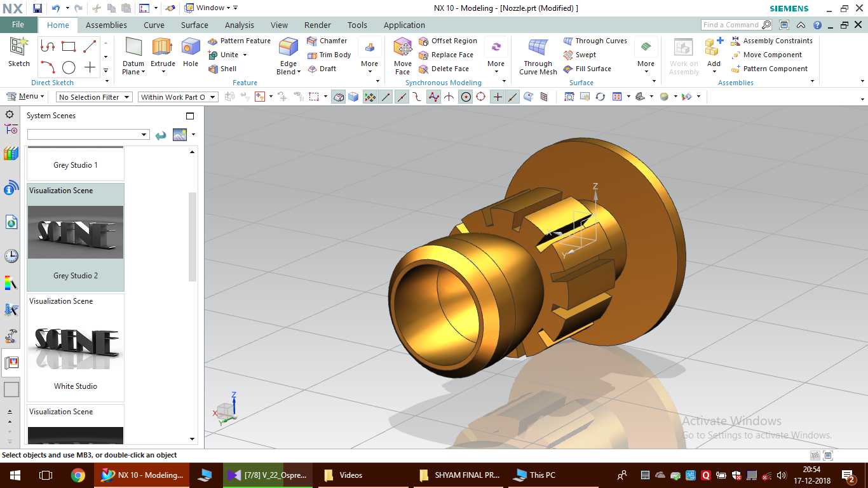Click the Find a Command search field
This screenshot has width=868, height=488.
click(x=737, y=25)
